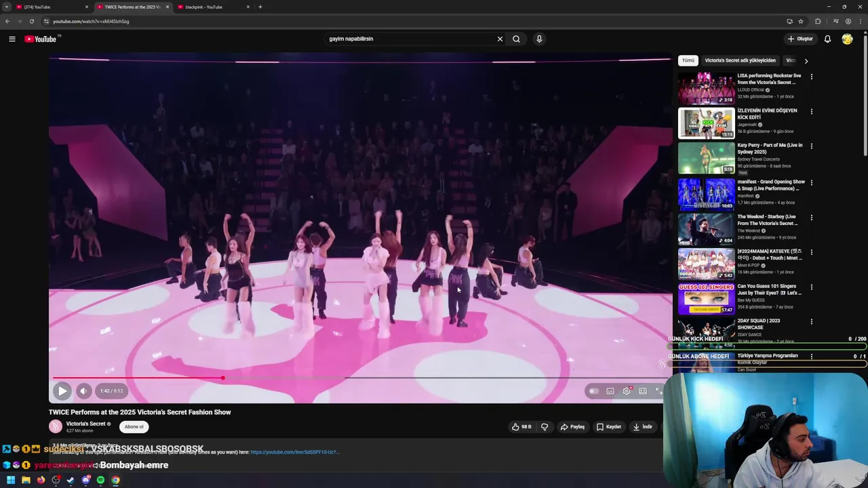Show more filter chips with the arrow
Image resolution: width=868 pixels, height=488 pixels.
pyautogui.click(x=806, y=61)
